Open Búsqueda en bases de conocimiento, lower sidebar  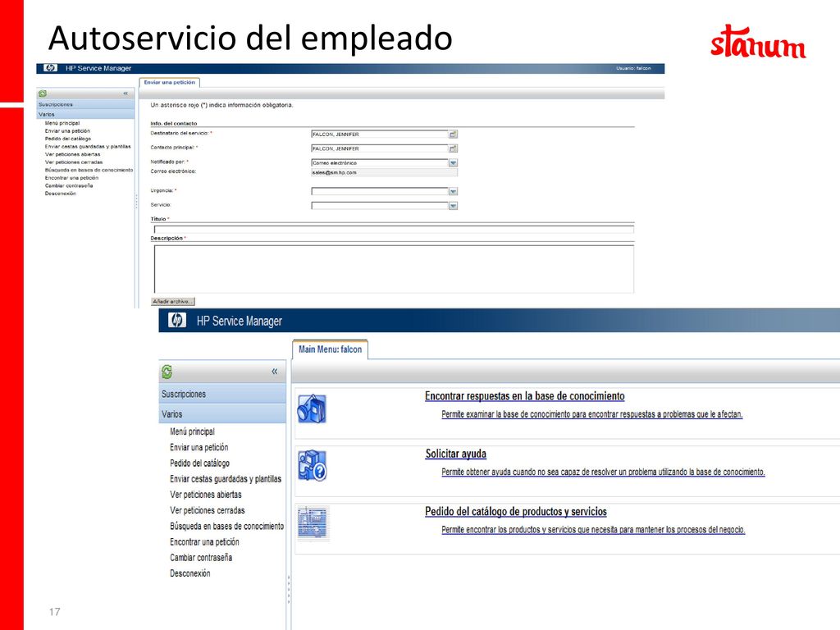click(x=227, y=526)
